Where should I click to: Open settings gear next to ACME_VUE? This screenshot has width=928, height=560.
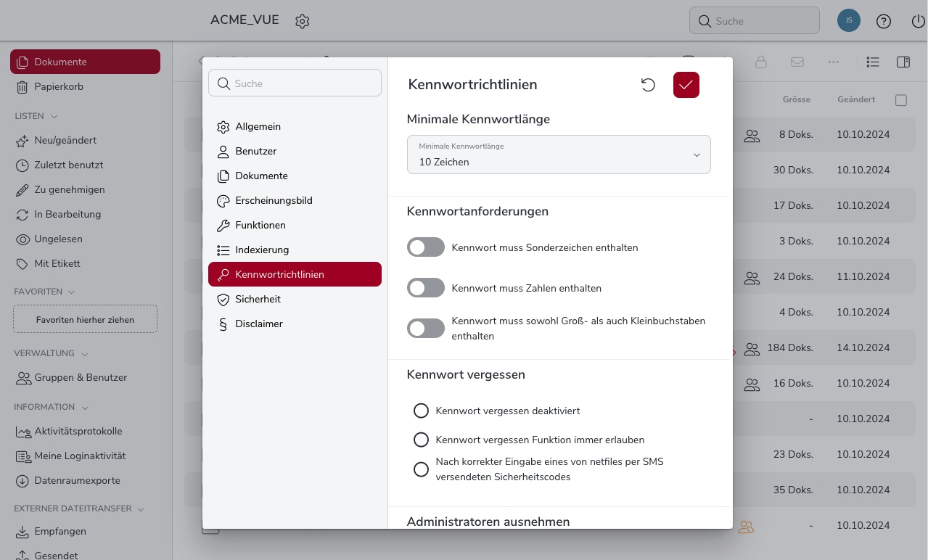pyautogui.click(x=303, y=21)
